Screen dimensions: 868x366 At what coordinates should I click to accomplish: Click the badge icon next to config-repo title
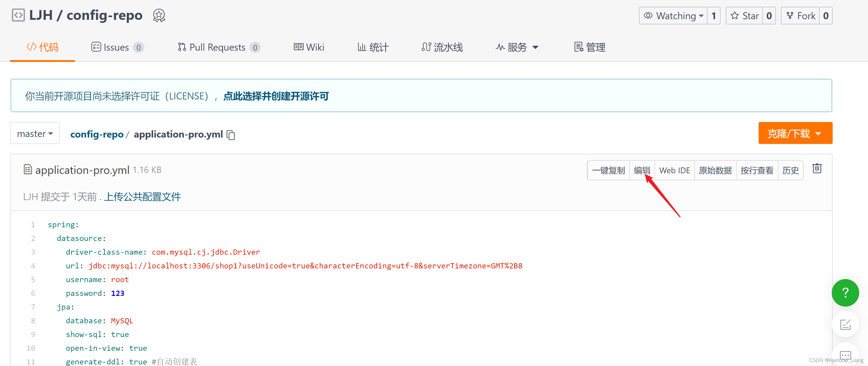[x=159, y=15]
